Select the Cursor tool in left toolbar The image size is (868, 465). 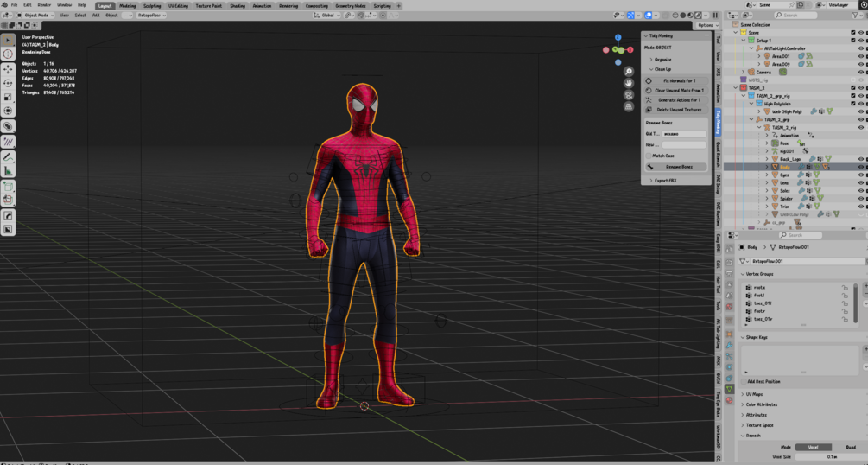[x=8, y=54]
